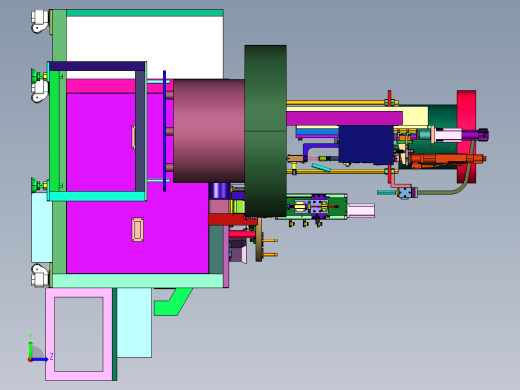Select the mint green base bar
This screenshot has width=520, height=390.
(x=138, y=281)
